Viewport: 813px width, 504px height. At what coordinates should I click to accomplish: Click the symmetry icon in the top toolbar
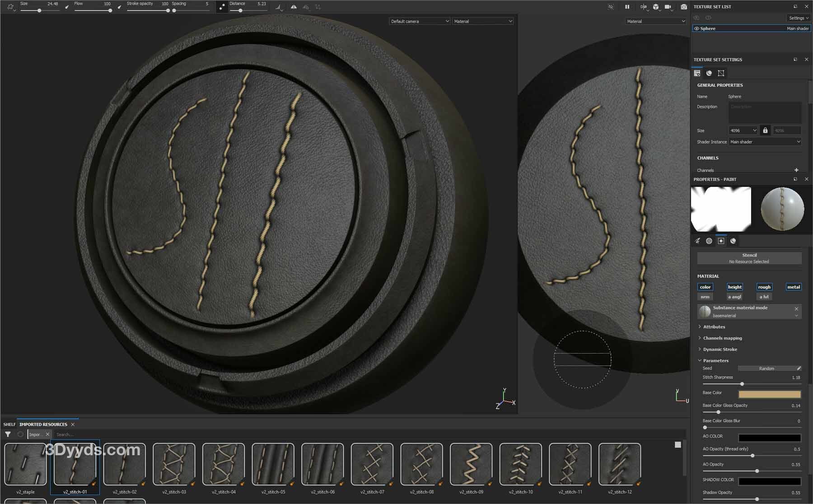click(294, 7)
